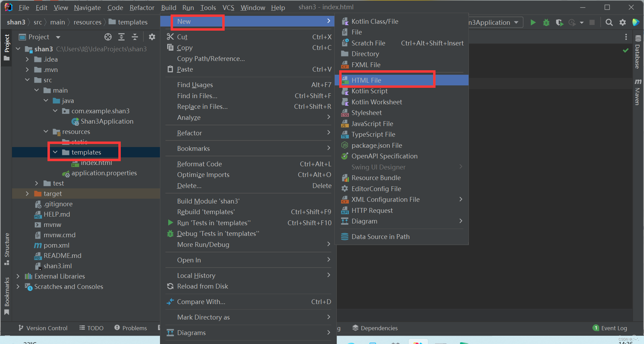
Task: Expand the .idea folder
Action: coord(28,59)
